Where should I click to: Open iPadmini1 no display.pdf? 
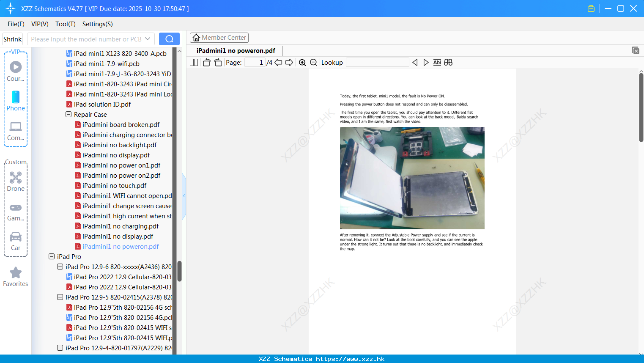point(118,236)
